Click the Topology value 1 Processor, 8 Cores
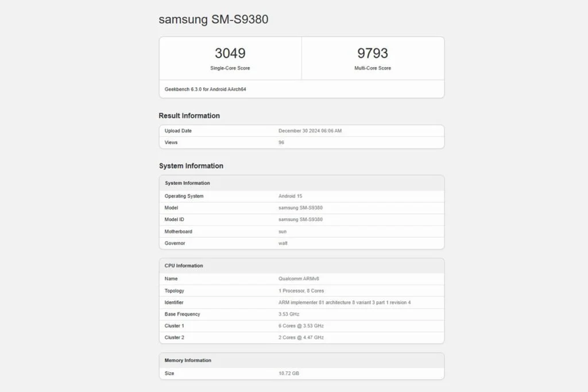 coord(301,291)
